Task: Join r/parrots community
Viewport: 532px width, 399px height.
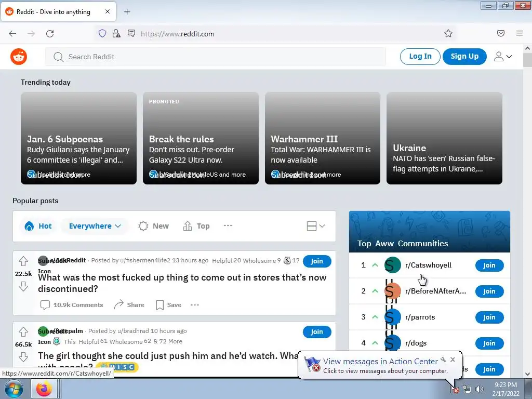Action: [x=489, y=317]
